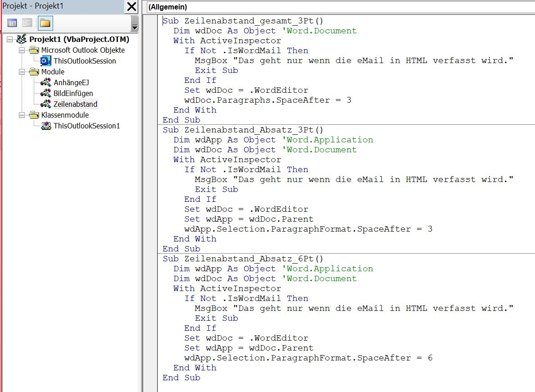Toggle Folders view in project explorer
The height and width of the screenshot is (392, 535).
pos(45,23)
